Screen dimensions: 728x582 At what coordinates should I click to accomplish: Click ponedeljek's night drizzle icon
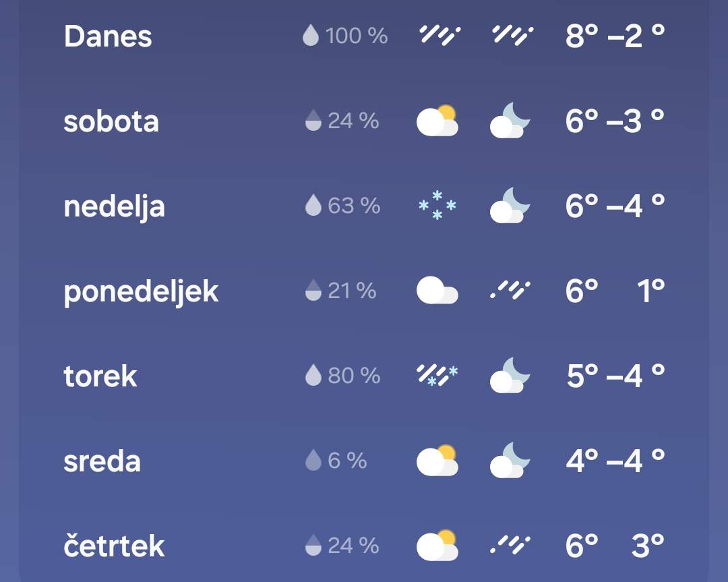pos(510,290)
